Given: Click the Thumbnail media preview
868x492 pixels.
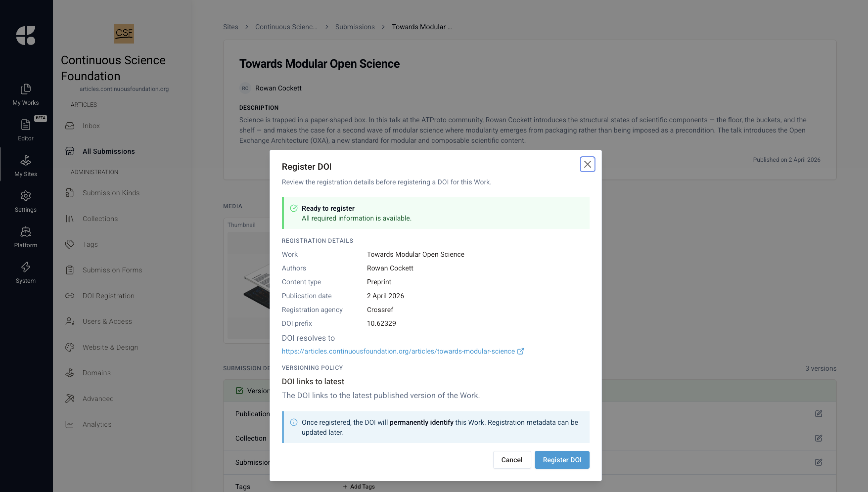Looking at the screenshot, I should pyautogui.click(x=248, y=286).
